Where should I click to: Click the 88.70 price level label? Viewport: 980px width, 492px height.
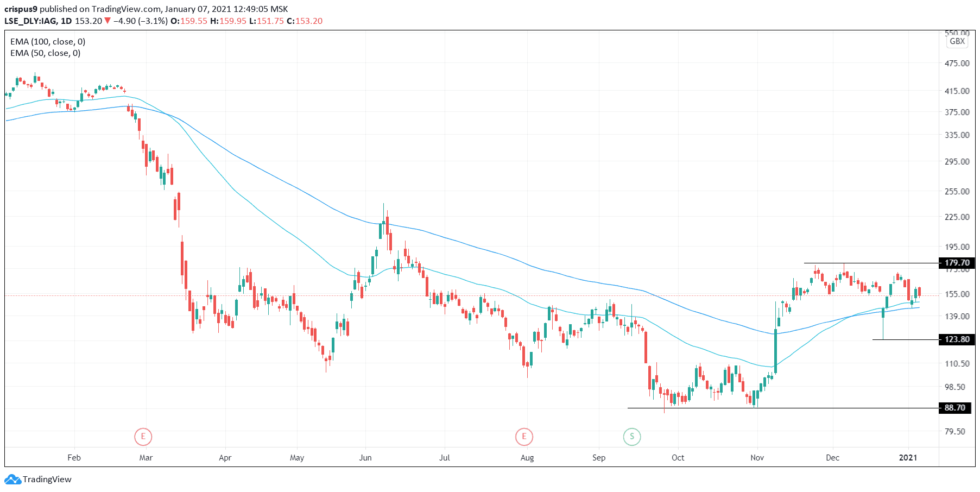(x=955, y=408)
